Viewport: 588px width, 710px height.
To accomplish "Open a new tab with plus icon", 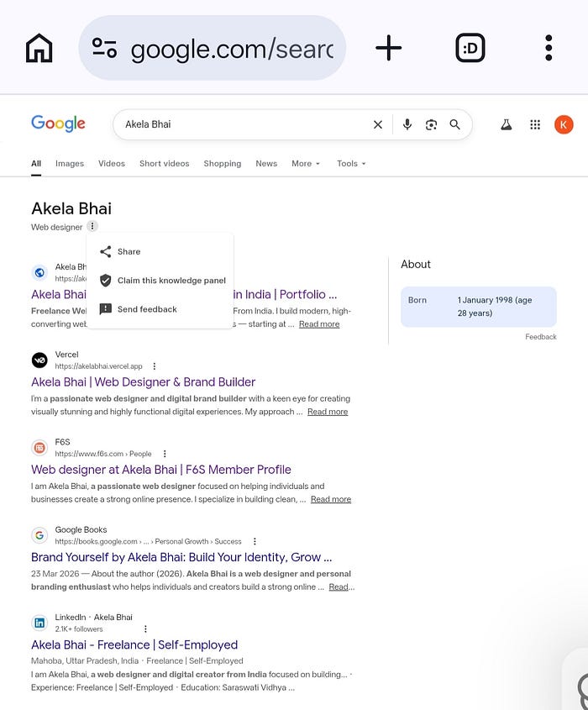I will coord(388,48).
